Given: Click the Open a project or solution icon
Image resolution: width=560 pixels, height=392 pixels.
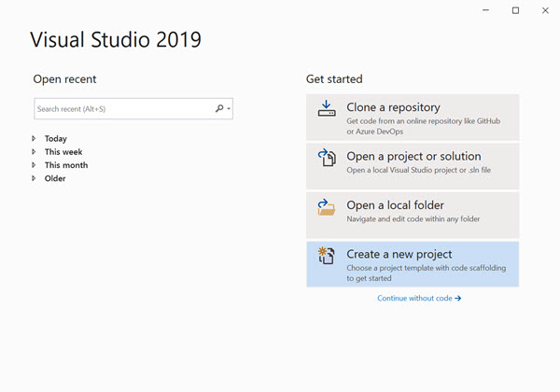Looking at the screenshot, I should 327,158.
